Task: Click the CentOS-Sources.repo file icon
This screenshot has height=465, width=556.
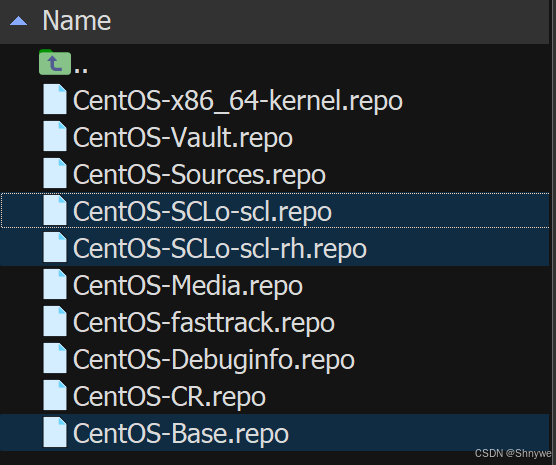Action: tap(55, 173)
